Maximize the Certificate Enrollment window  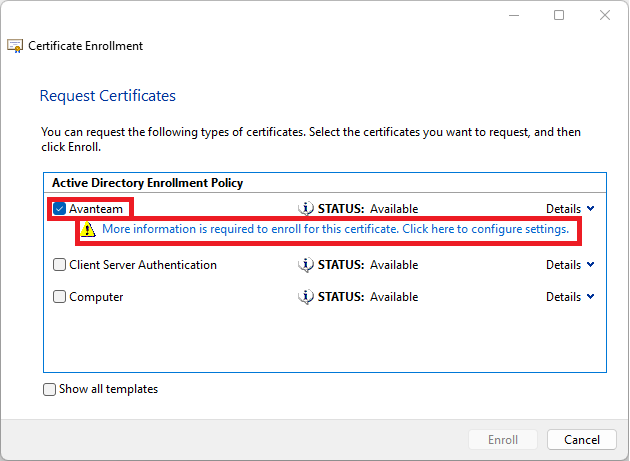click(559, 15)
